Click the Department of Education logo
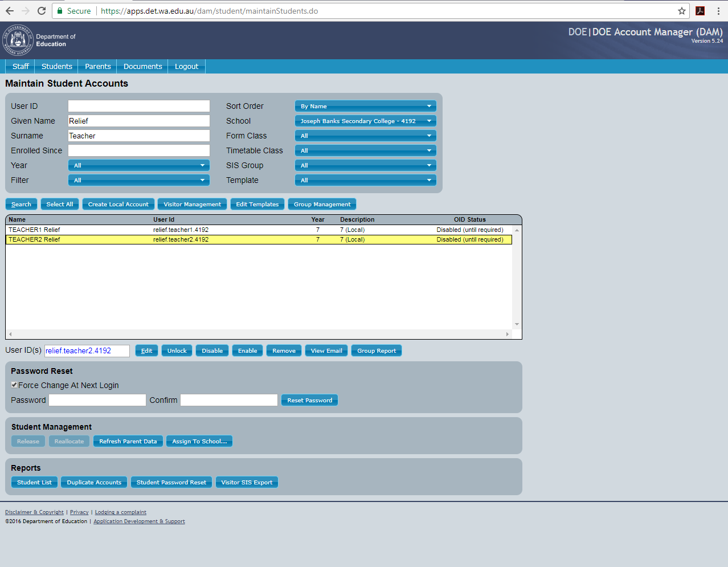Image resolution: width=728 pixels, height=567 pixels. click(x=18, y=40)
